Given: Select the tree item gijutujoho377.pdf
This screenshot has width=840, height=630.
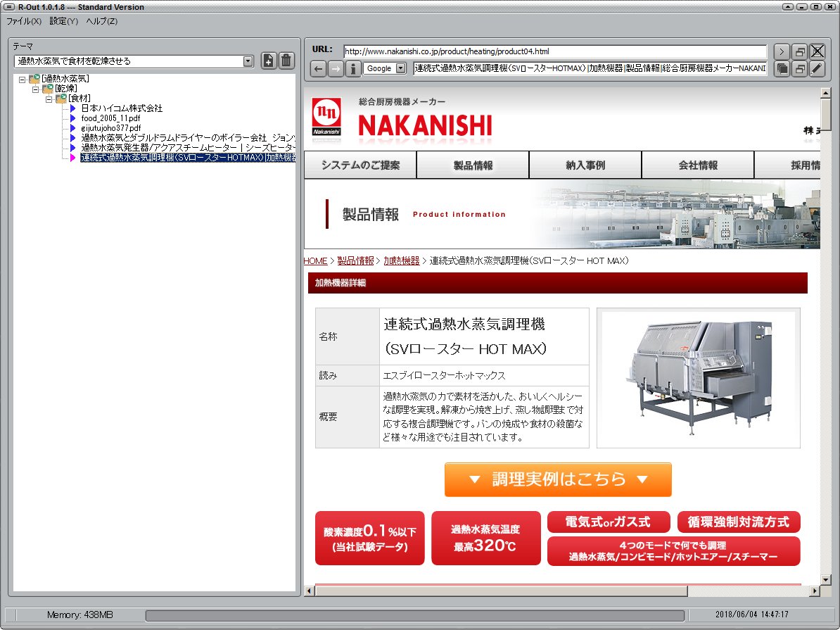Looking at the screenshot, I should (x=111, y=128).
